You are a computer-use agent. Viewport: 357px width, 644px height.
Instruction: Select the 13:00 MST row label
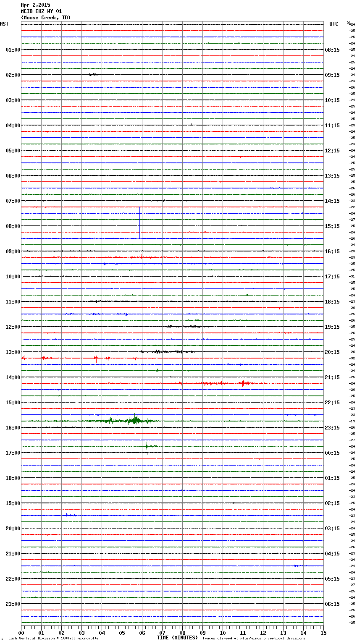[x=13, y=352]
